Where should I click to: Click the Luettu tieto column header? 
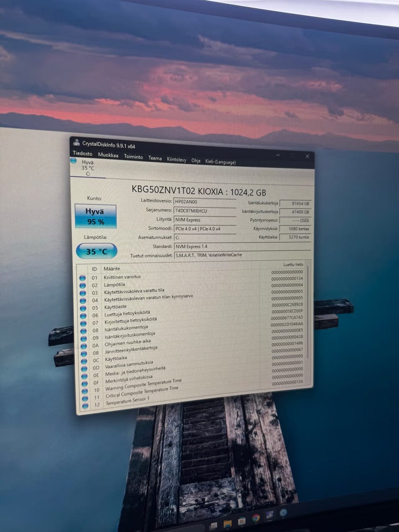(x=293, y=264)
